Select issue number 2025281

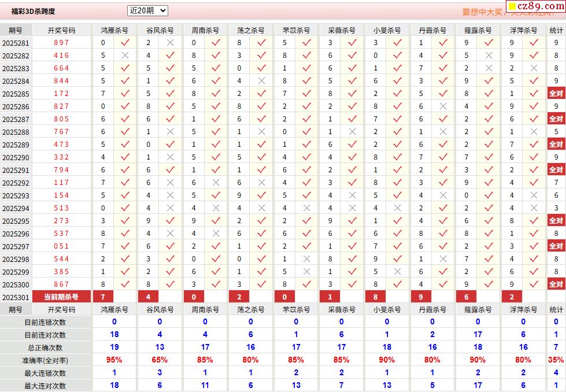pos(16,43)
